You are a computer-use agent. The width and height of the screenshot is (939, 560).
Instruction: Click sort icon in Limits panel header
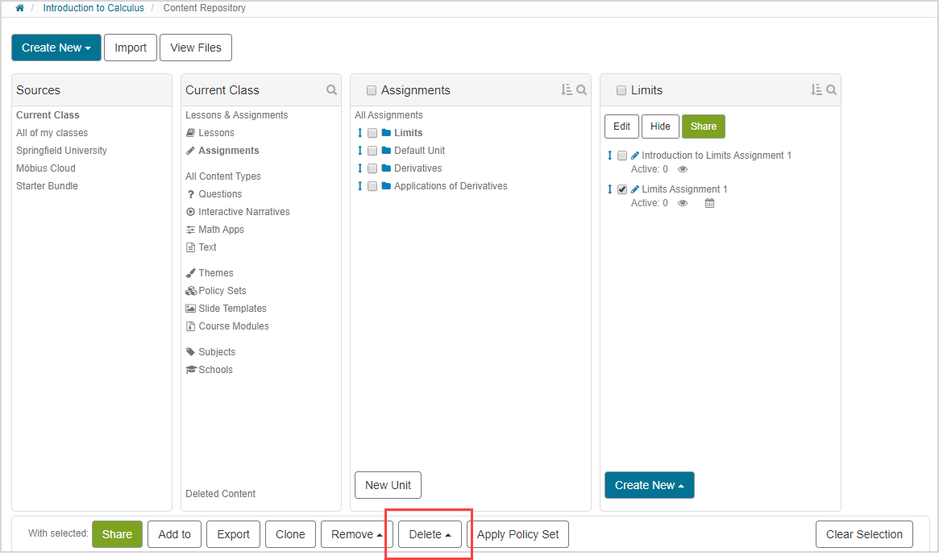click(816, 90)
